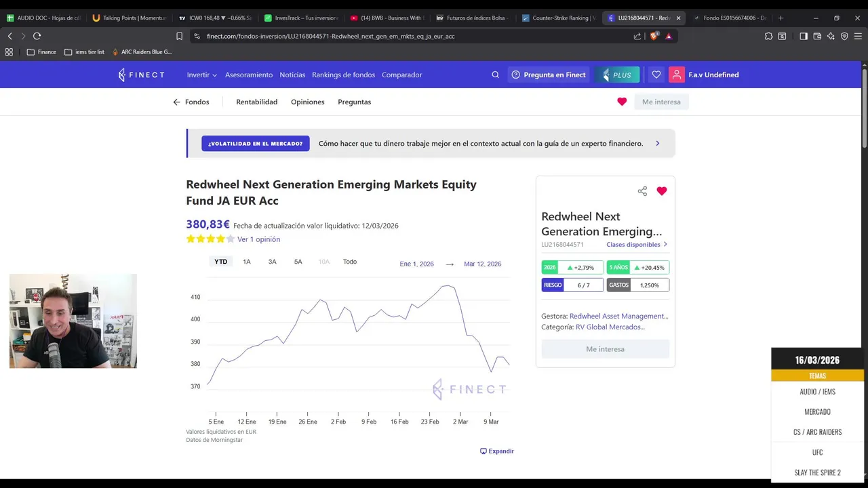Open Rankings de fondos menu item

(x=343, y=75)
